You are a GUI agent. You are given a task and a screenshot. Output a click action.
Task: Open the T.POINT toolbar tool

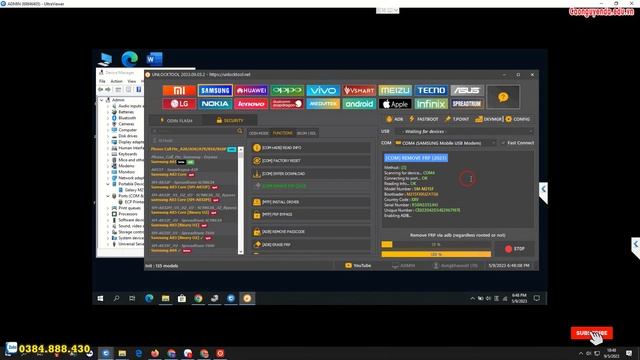[457, 119]
